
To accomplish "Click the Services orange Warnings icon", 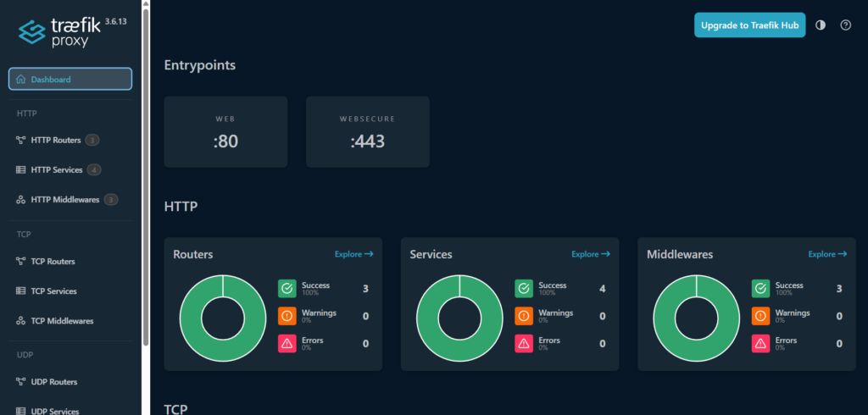I will [523, 316].
